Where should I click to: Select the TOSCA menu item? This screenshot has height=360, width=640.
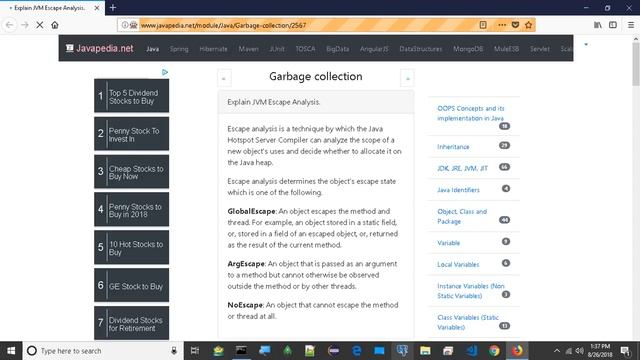pos(305,49)
